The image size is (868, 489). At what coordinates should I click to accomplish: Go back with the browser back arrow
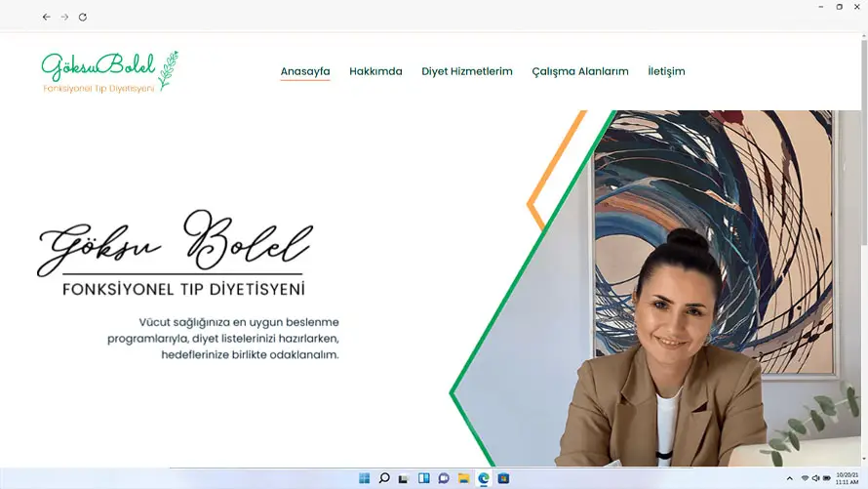pos(47,18)
